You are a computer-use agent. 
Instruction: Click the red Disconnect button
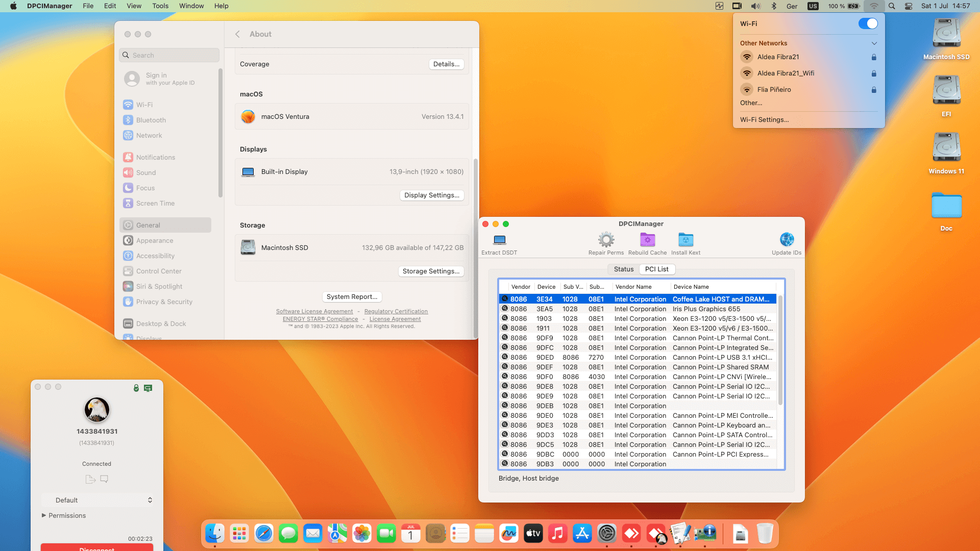(97, 547)
